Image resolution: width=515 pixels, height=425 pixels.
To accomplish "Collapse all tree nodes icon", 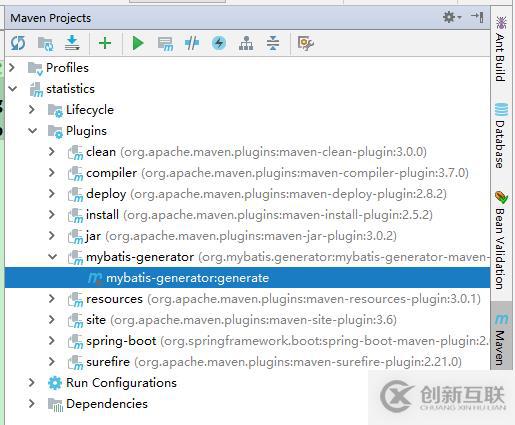I will tap(273, 43).
